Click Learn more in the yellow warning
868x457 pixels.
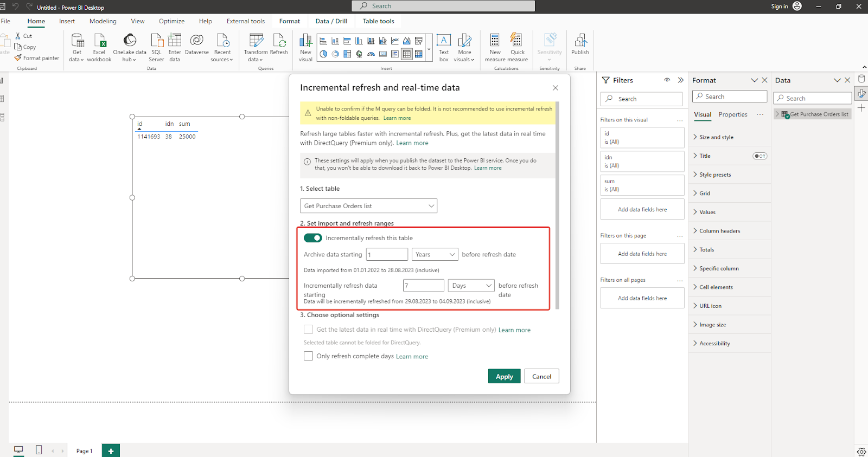(397, 118)
